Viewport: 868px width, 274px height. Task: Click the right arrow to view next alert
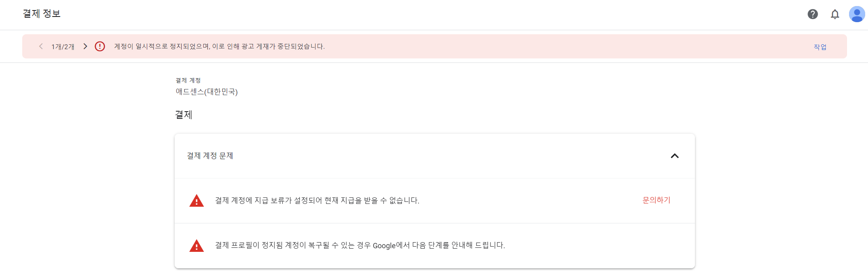pos(85,46)
